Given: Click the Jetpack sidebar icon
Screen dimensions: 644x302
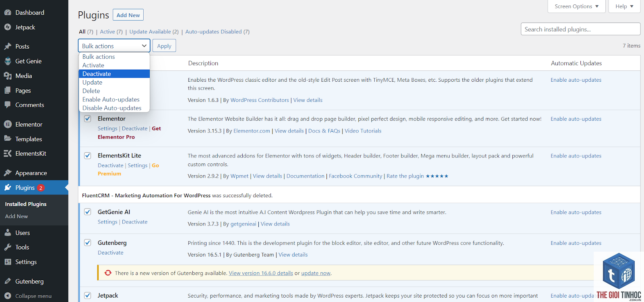Looking at the screenshot, I should pos(8,27).
